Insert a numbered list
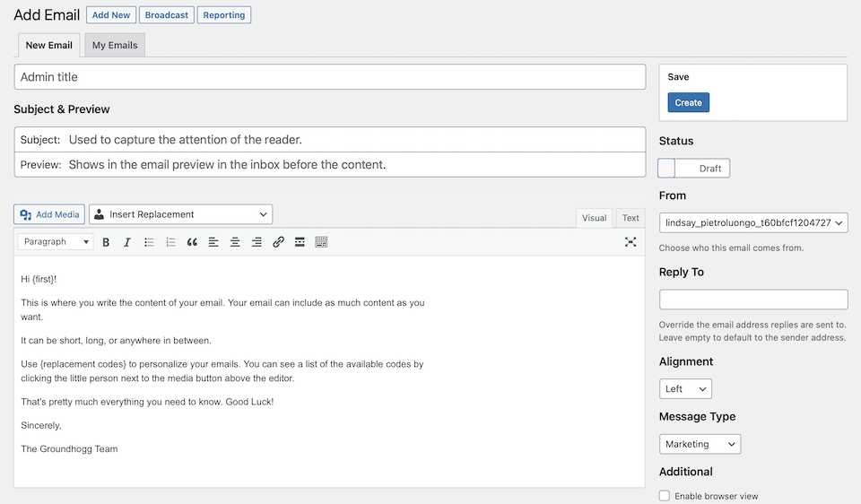The image size is (861, 504). click(170, 242)
